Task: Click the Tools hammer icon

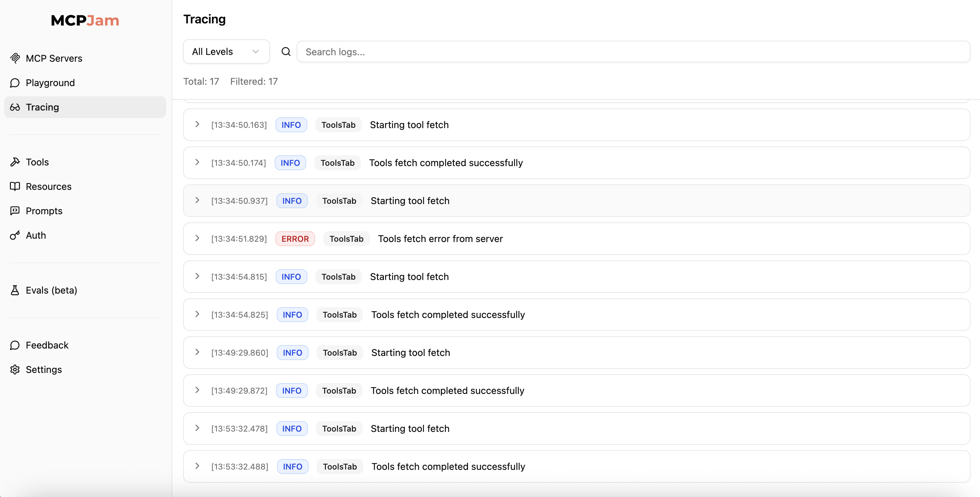Action: [15, 162]
